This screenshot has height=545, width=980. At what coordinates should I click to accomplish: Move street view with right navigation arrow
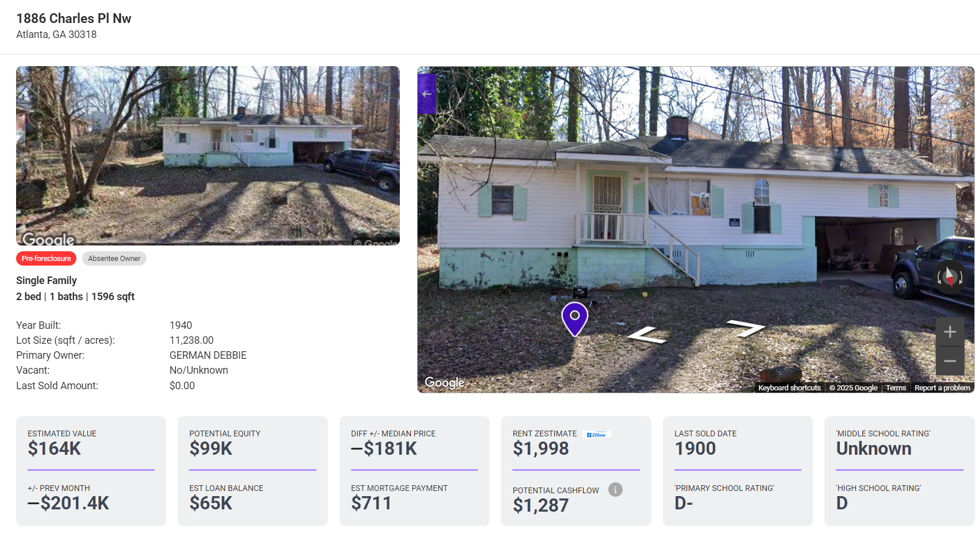pos(746,328)
